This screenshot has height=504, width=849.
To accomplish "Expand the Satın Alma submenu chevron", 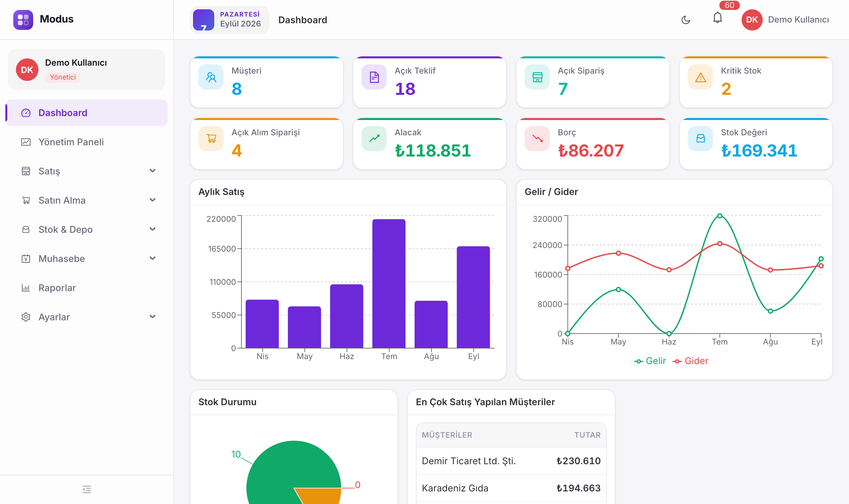I will coord(153,200).
